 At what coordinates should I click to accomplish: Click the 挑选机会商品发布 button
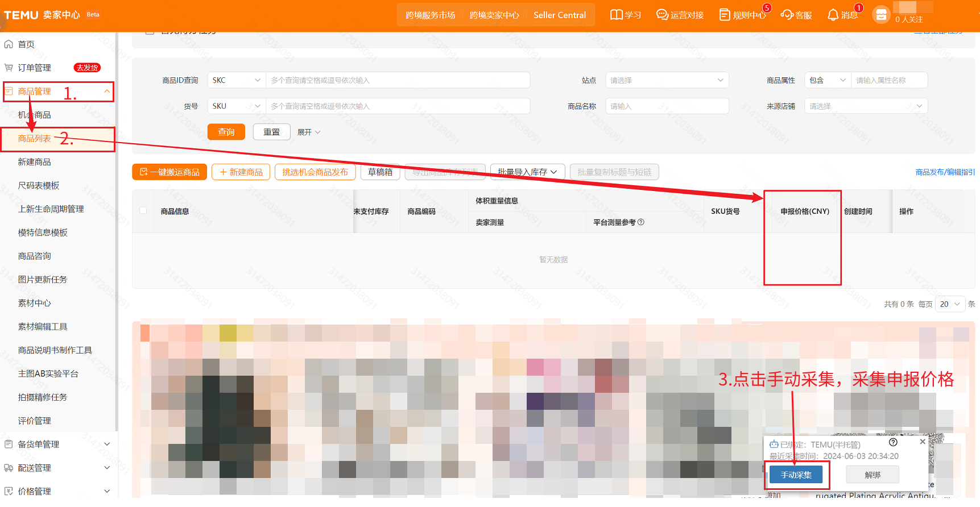click(315, 172)
